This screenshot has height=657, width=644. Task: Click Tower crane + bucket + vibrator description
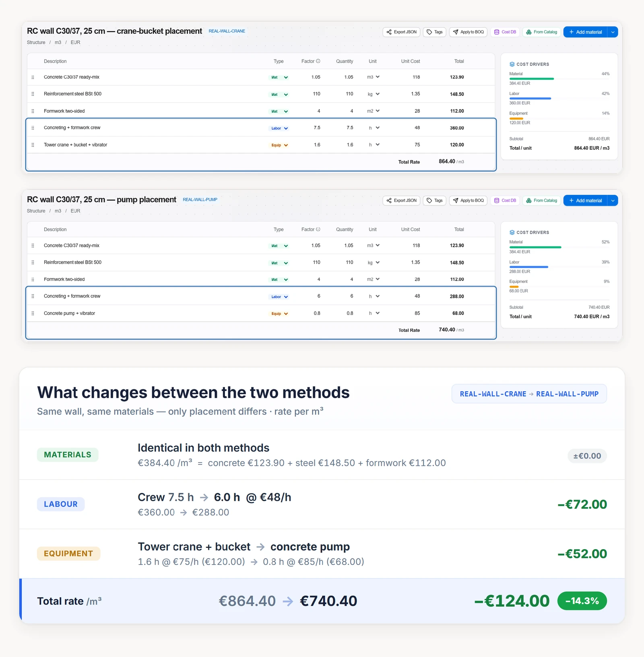[76, 145]
